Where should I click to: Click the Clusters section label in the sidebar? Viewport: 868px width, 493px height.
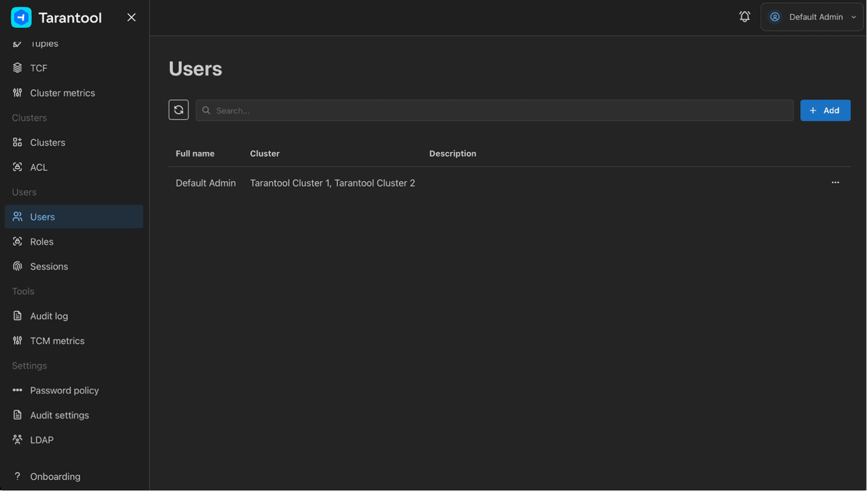point(29,118)
